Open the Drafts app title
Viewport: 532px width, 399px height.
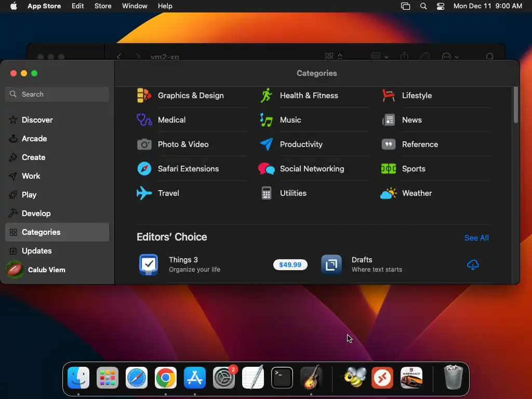[x=362, y=260]
